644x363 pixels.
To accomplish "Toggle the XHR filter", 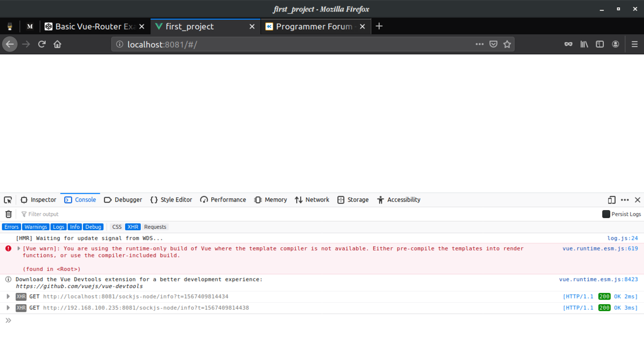I will [x=133, y=227].
